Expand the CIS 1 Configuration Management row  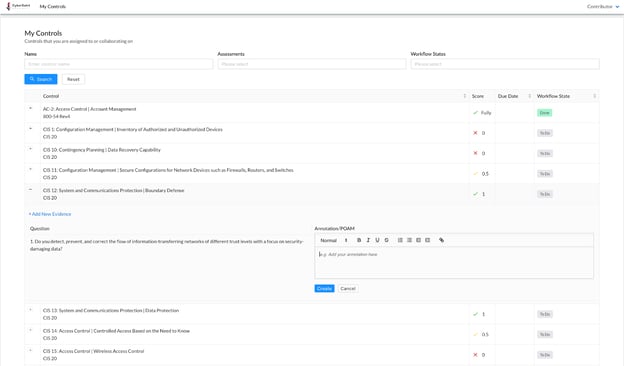point(31,129)
